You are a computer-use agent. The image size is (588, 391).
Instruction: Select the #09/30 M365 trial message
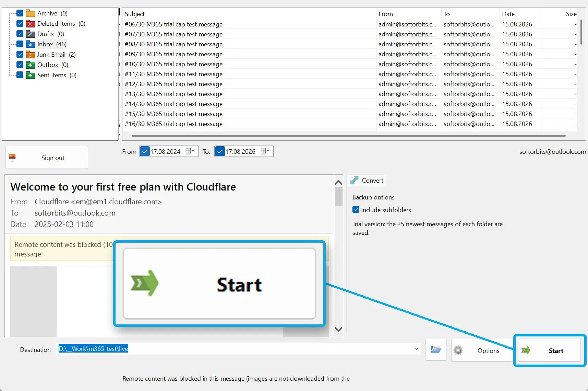(x=350, y=54)
